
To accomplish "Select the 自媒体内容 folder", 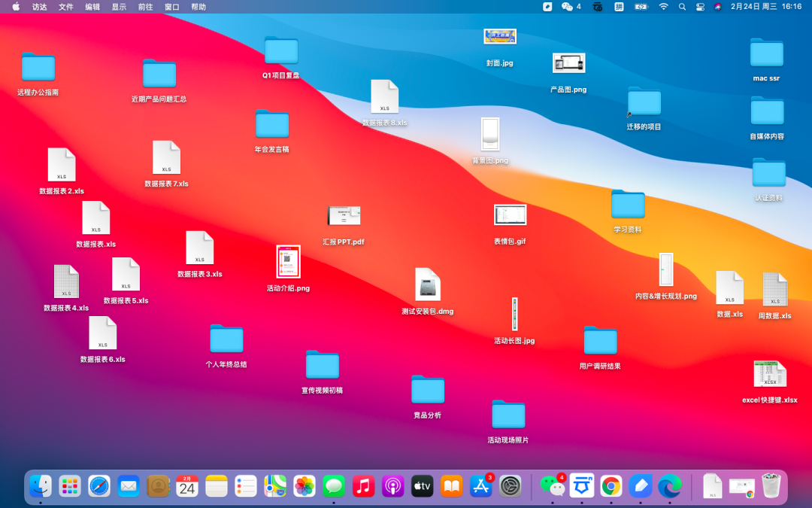I will click(767, 117).
